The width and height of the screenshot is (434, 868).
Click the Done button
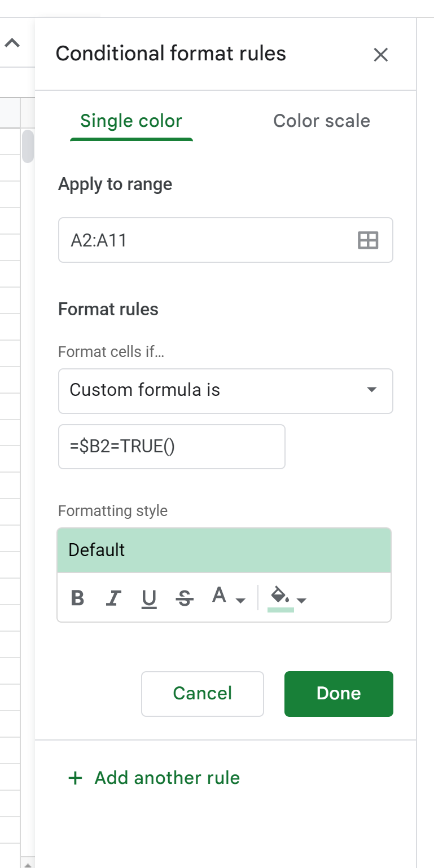339,694
